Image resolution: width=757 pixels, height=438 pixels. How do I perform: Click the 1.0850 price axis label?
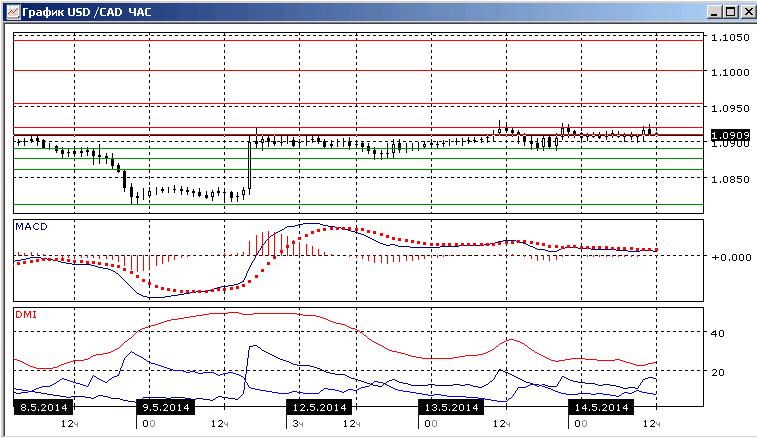coord(730,179)
